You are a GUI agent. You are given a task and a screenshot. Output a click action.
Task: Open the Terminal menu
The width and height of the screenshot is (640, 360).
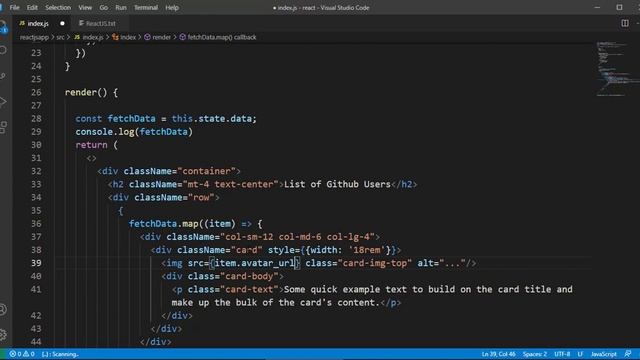tap(146, 7)
